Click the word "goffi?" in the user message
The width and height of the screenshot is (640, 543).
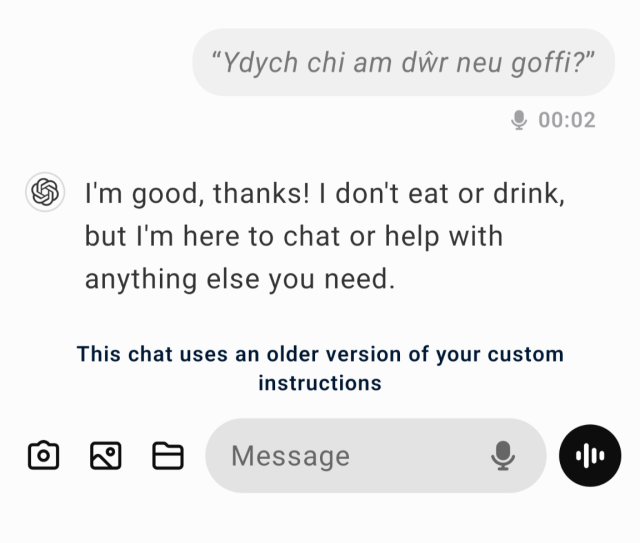coord(552,63)
